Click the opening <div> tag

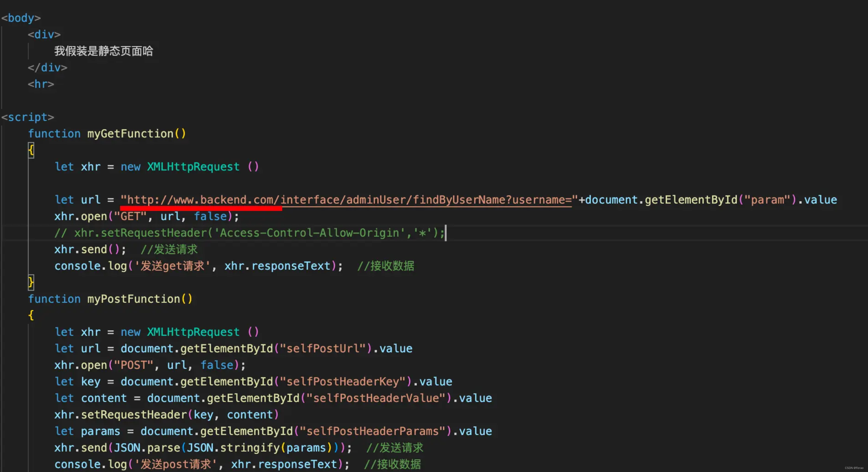[x=44, y=34]
